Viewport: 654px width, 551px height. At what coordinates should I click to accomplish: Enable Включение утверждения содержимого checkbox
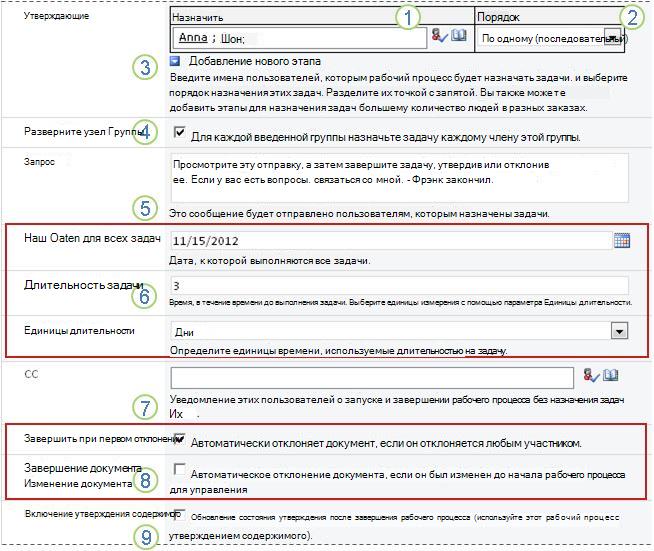179,514
